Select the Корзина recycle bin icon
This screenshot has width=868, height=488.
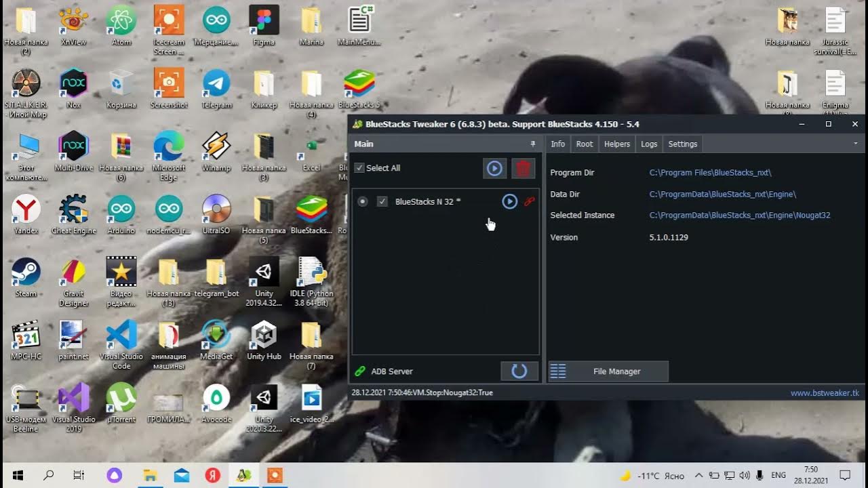click(x=121, y=89)
